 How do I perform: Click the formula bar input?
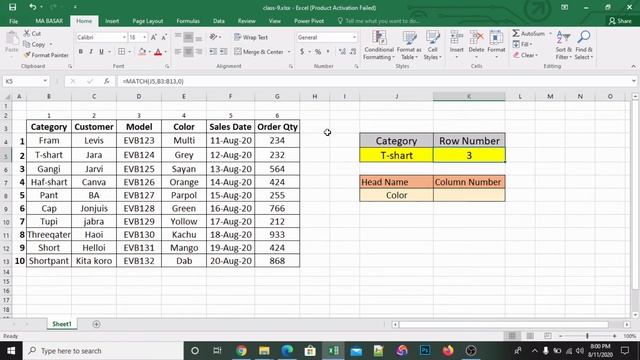tap(373, 81)
